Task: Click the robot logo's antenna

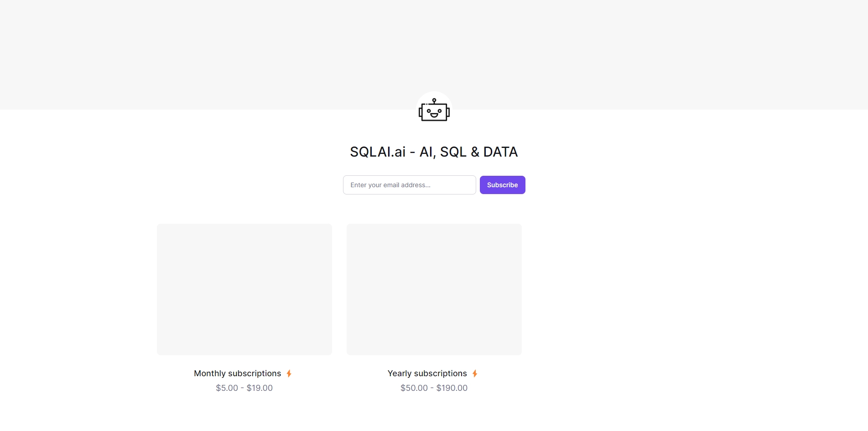Action: coord(434,101)
